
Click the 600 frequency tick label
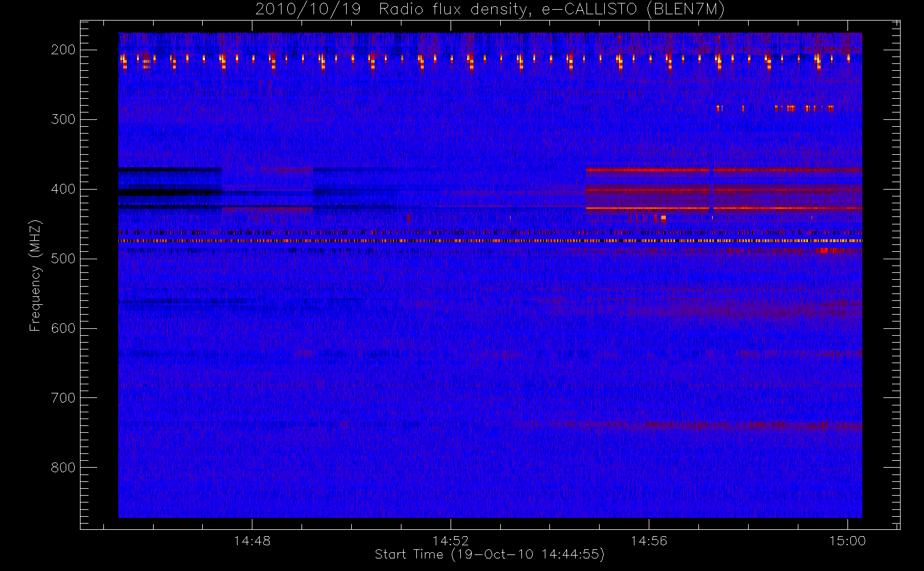click(63, 328)
